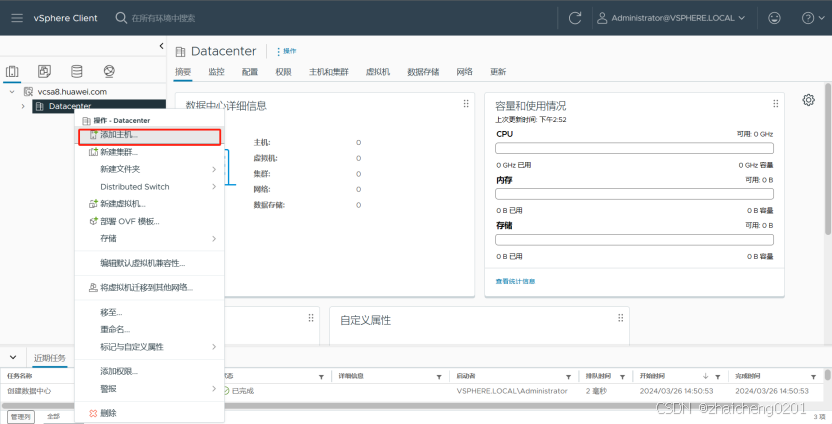Expand the 新建文件夹 submenu
Screen dimensions: 832x424
[150, 169]
